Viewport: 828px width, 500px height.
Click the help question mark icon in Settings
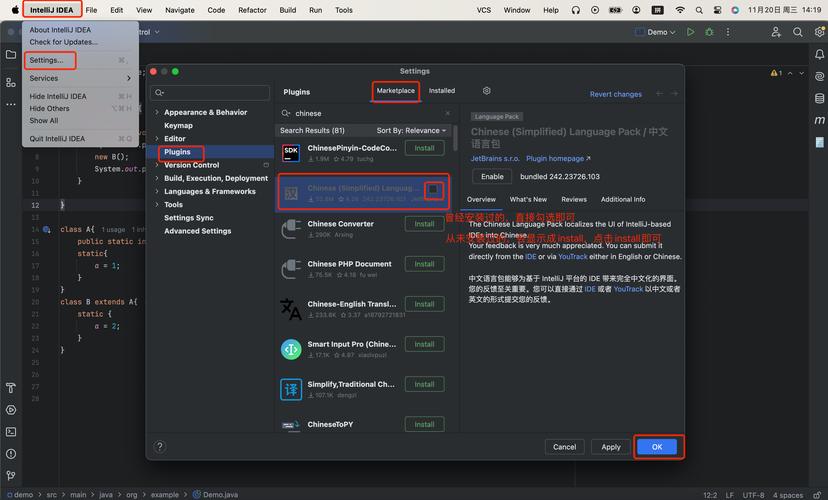[160, 447]
